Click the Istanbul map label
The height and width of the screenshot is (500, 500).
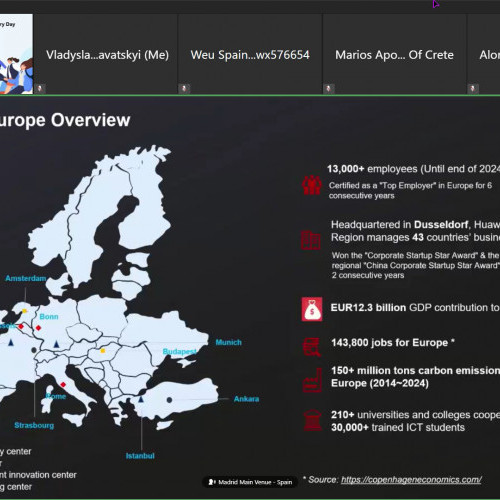coord(140,456)
